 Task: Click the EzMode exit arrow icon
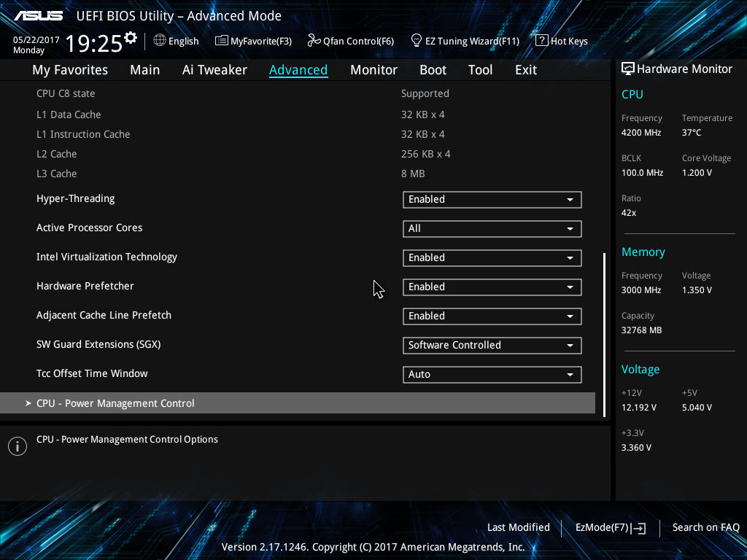tap(639, 528)
